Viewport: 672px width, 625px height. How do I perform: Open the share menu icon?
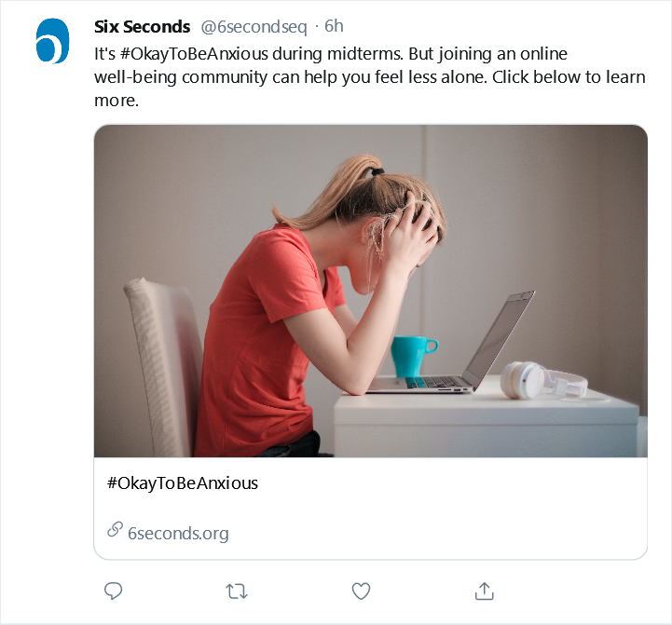(x=484, y=591)
